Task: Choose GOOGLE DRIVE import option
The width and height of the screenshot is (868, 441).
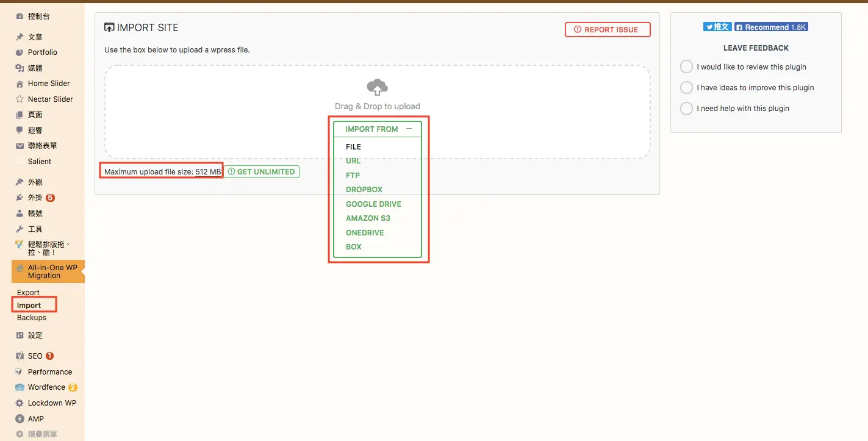Action: pos(373,204)
